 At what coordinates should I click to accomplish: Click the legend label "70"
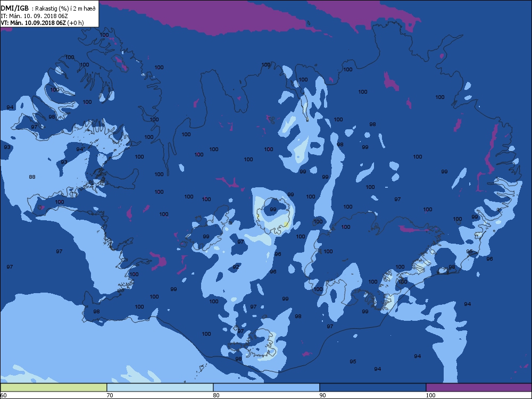(x=110, y=395)
